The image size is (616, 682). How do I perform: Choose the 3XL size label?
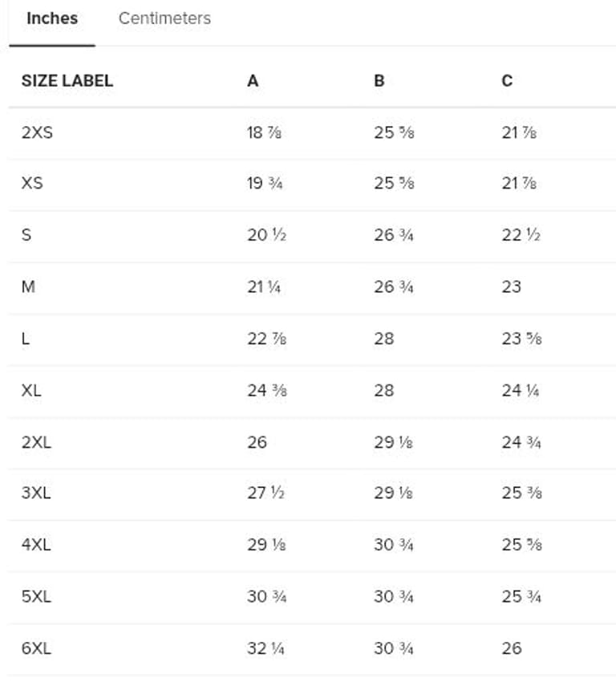pyautogui.click(x=36, y=493)
